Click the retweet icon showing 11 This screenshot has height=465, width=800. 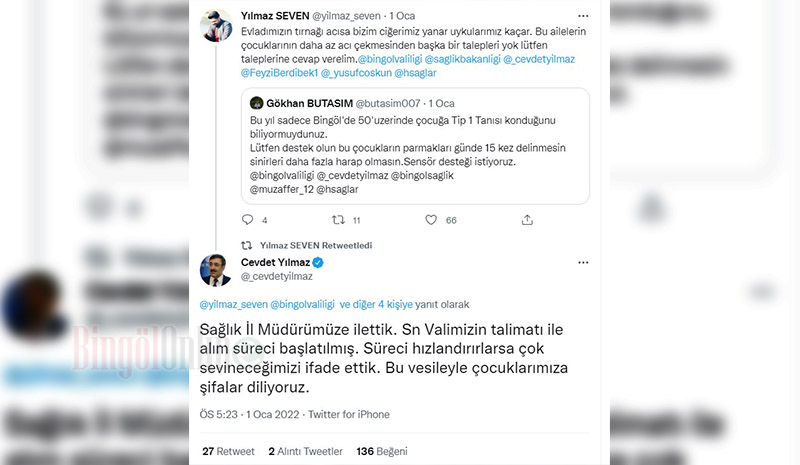click(338, 220)
